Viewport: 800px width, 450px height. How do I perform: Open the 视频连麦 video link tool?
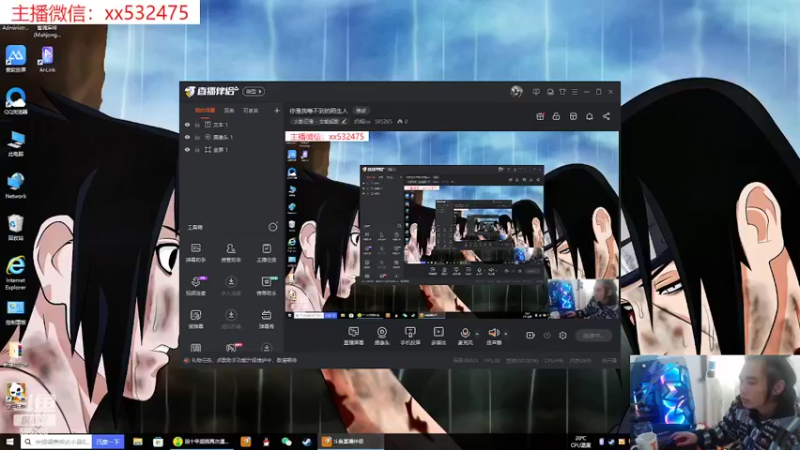click(x=195, y=286)
